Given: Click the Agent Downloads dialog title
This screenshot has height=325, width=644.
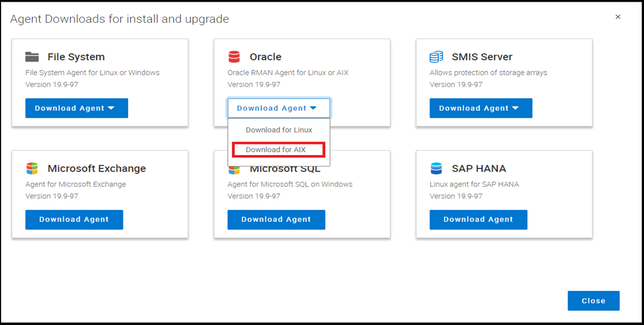Looking at the screenshot, I should (119, 19).
